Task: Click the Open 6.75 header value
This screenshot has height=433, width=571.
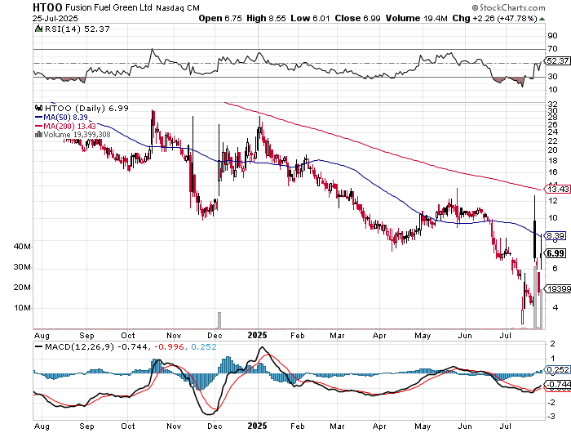Action: click(x=220, y=18)
